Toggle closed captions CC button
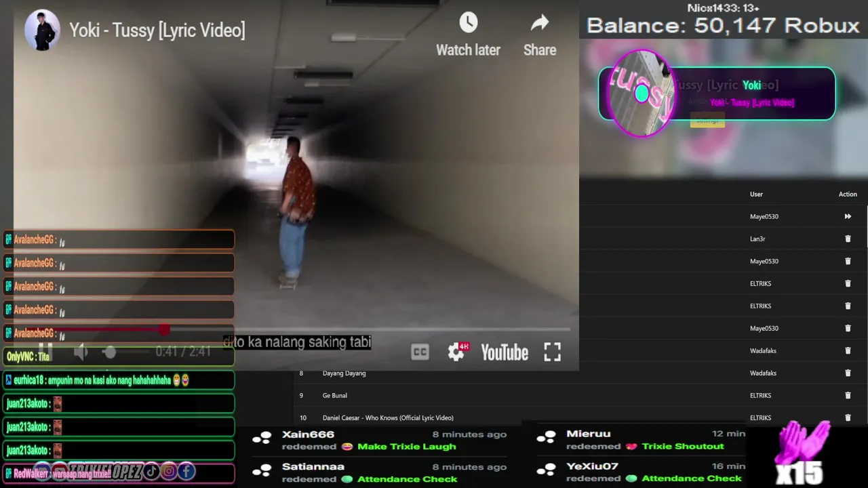The width and height of the screenshot is (868, 488). (x=420, y=352)
